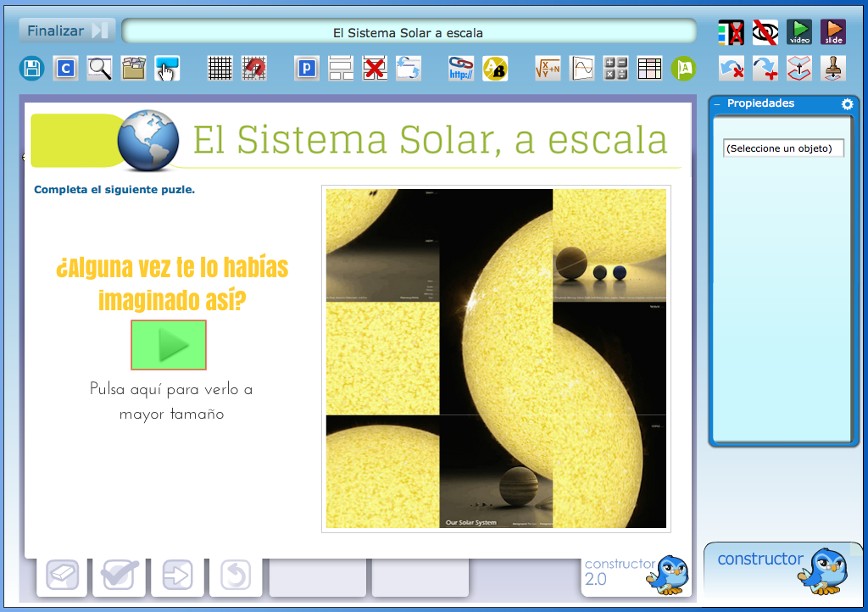Open the file folder icon in toolbar
The width and height of the screenshot is (868, 612).
point(133,69)
